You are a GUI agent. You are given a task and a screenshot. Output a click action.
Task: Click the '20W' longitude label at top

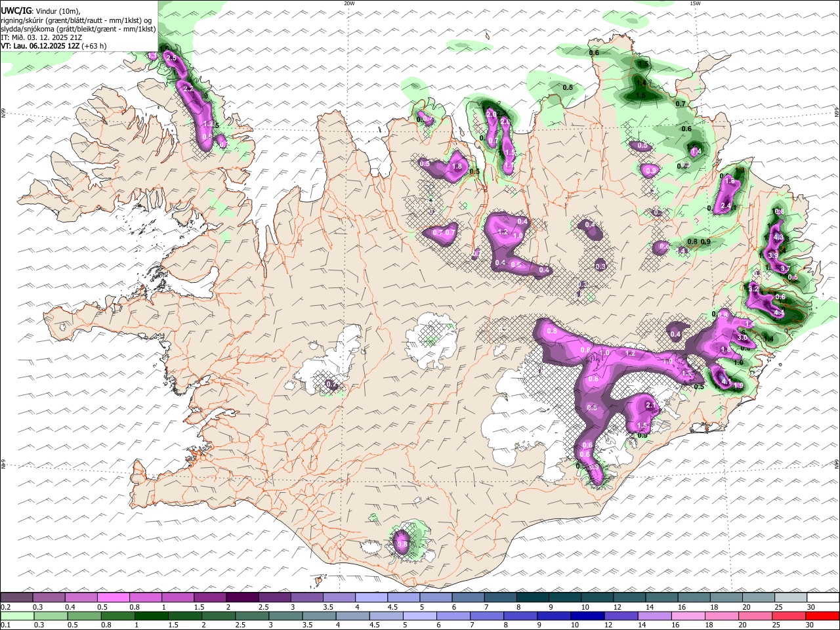350,3
